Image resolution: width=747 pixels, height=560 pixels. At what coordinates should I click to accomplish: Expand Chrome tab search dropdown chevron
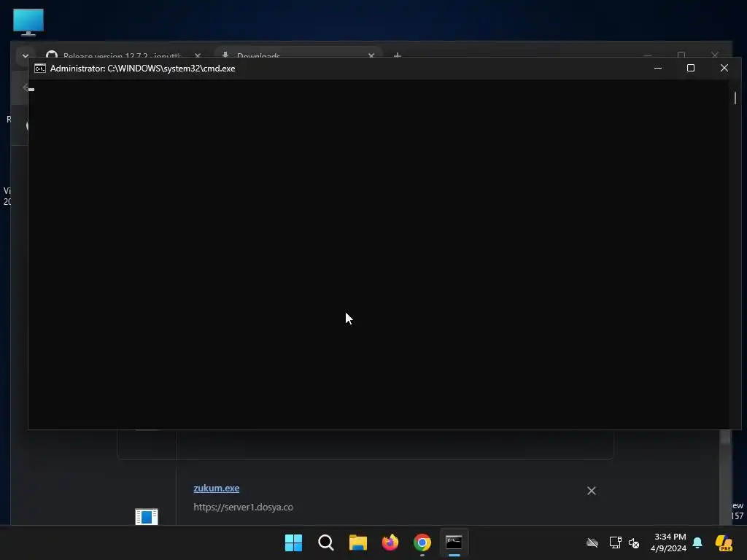26,55
